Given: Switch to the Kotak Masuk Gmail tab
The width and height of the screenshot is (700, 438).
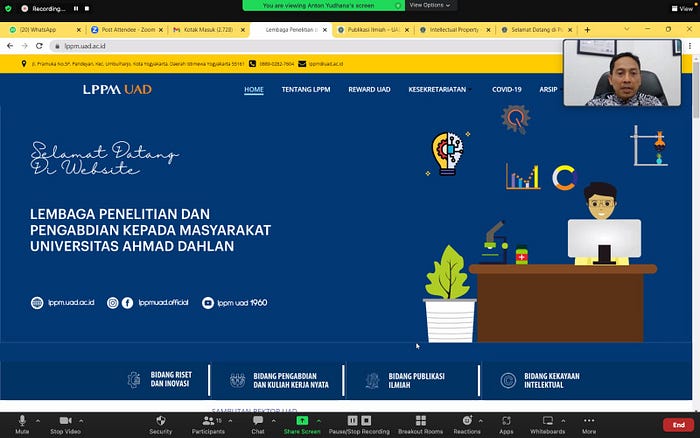Looking at the screenshot, I should coord(207,29).
